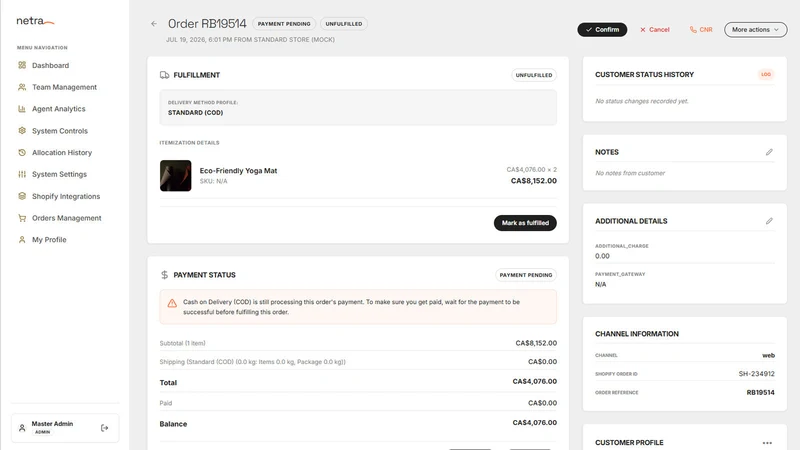This screenshot has width=800, height=450.
Task: Click Mark as fulfilled button
Action: [x=525, y=223]
